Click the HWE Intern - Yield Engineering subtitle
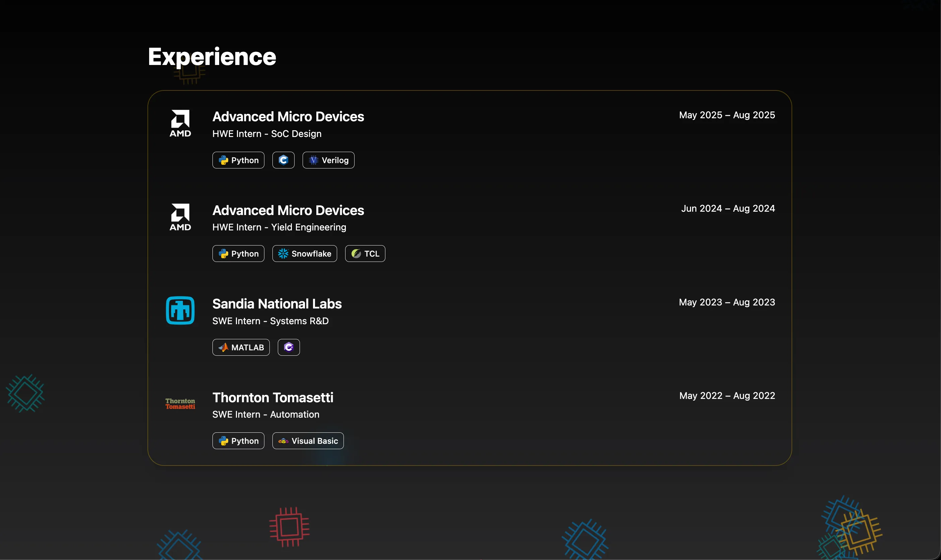This screenshot has width=941, height=560. coord(279,227)
